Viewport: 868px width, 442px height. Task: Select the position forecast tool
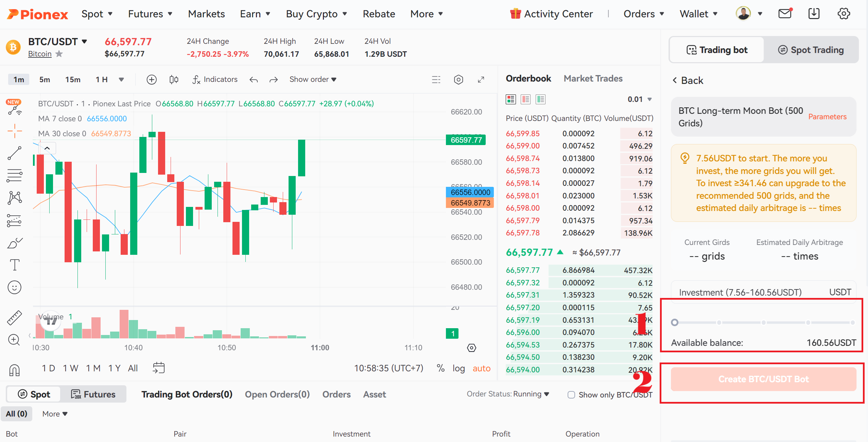pos(15,220)
